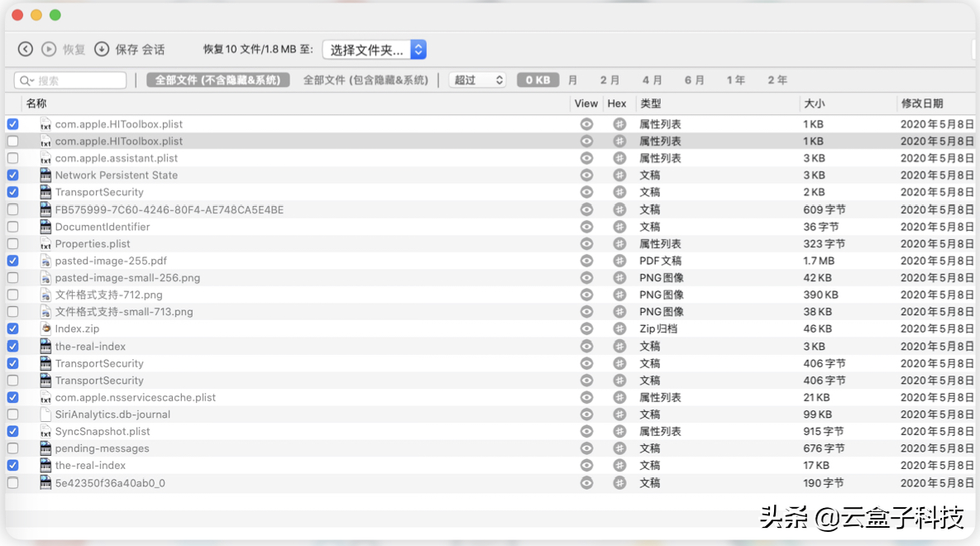Click the 恢复 (recover) play icon
The image size is (980, 546).
pyautogui.click(x=49, y=50)
